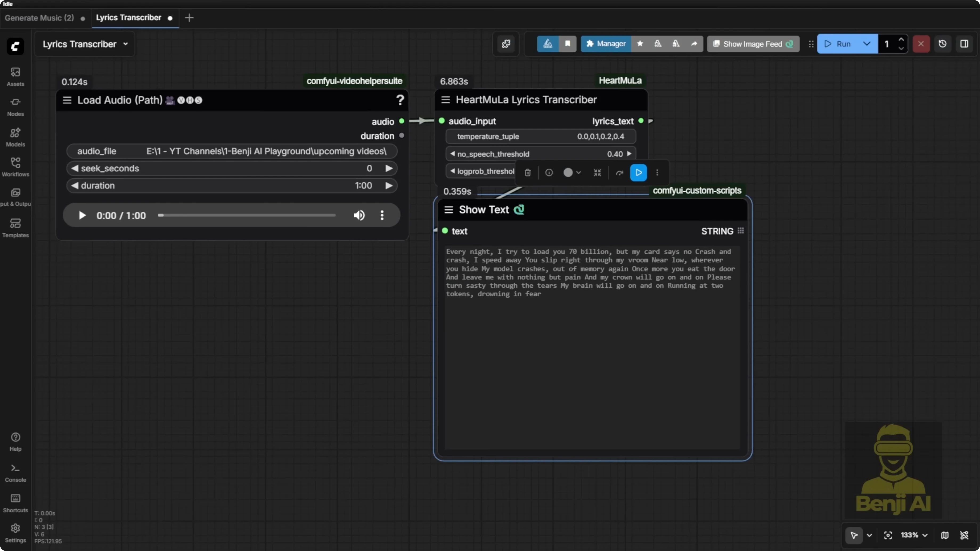Screen dimensions: 980x551
Task: Open the node color picker dropdown
Action: 572,173
